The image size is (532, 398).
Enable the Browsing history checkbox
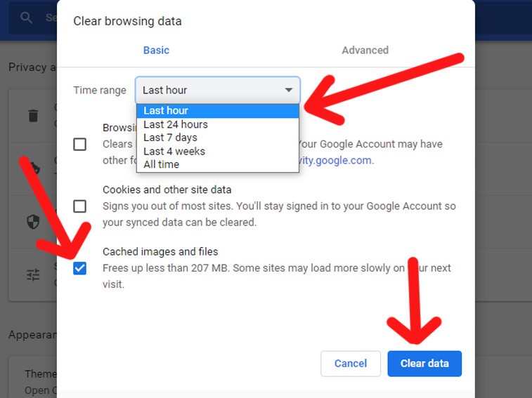coord(80,144)
